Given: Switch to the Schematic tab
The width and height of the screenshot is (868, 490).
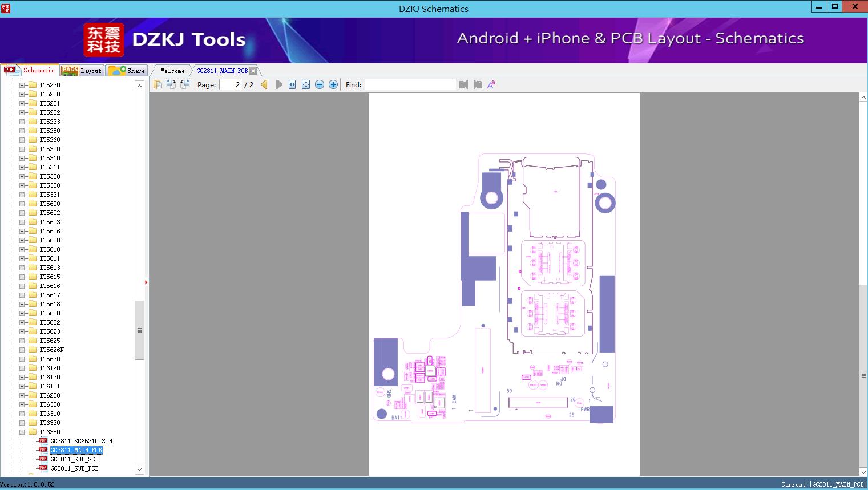Looking at the screenshot, I should [30, 70].
